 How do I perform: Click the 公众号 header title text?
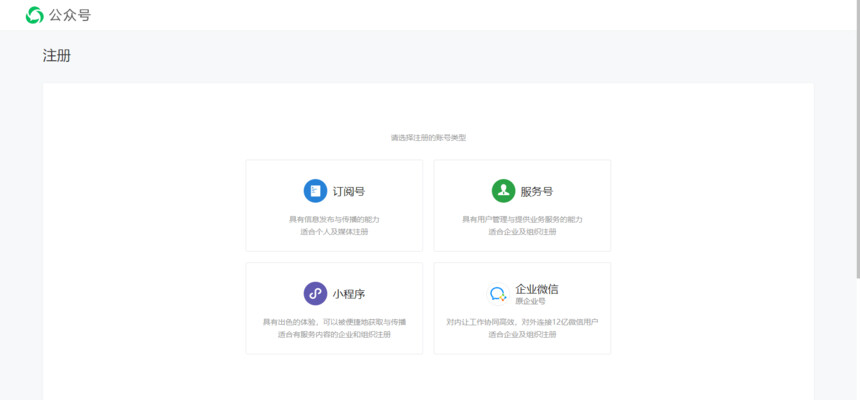pyautogui.click(x=70, y=15)
